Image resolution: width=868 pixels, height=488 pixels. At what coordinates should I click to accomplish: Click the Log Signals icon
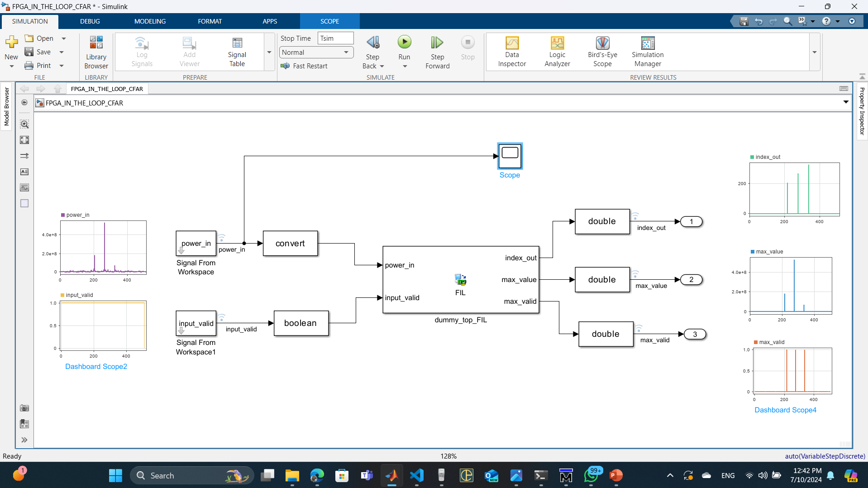pos(142,52)
